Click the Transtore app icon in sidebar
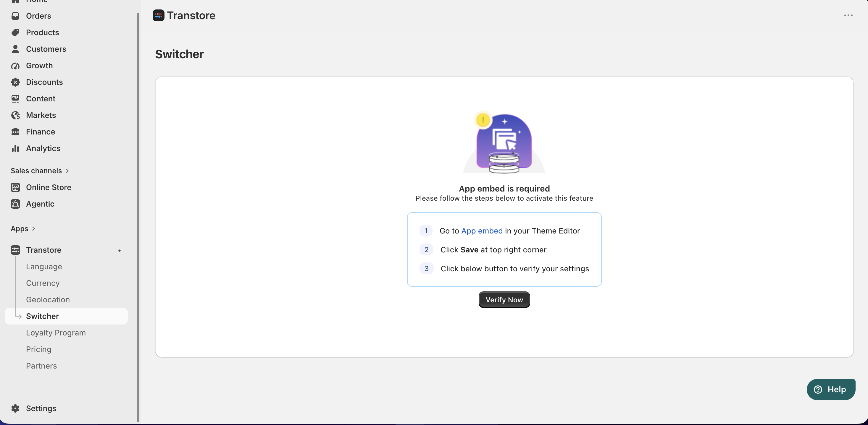The width and height of the screenshot is (868, 425). click(15, 250)
